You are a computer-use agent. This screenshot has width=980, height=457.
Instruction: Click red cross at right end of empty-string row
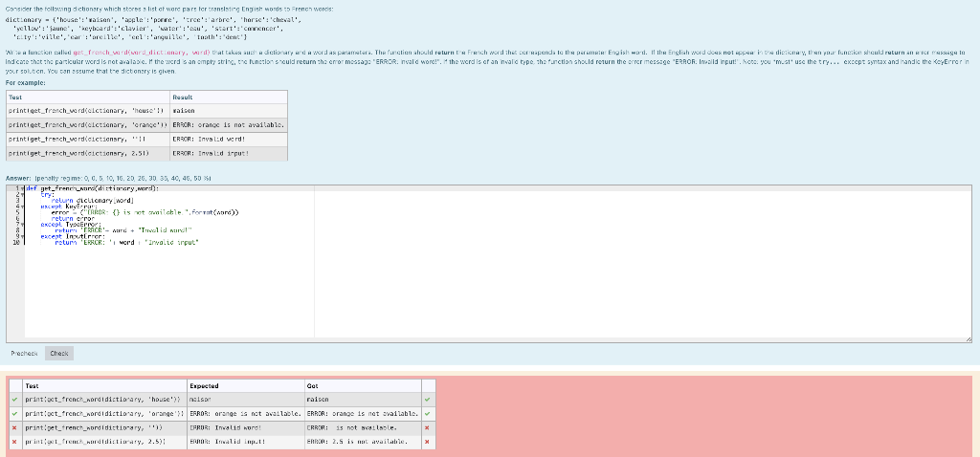[x=427, y=427]
